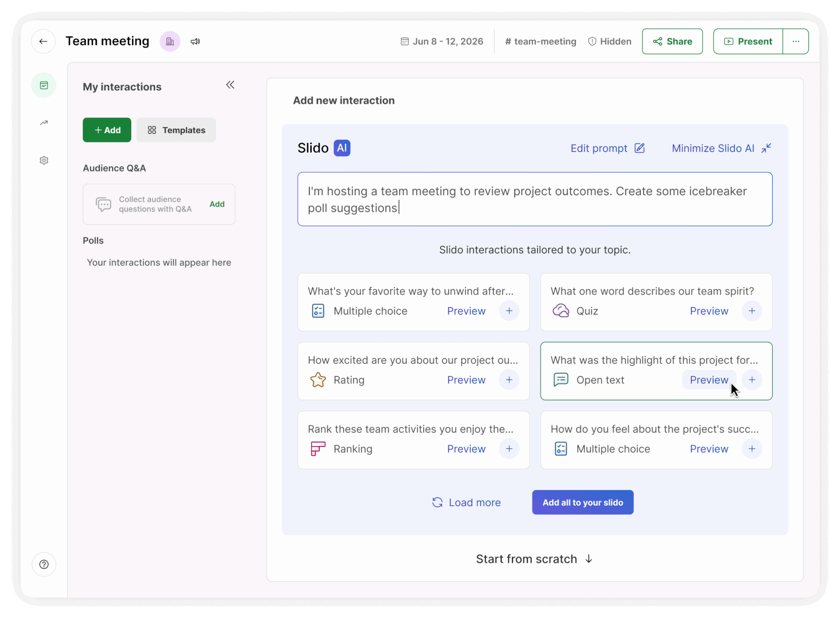This screenshot has height=618, width=840.
Task: Open settings gear in left sidebar
Action: pyautogui.click(x=44, y=160)
